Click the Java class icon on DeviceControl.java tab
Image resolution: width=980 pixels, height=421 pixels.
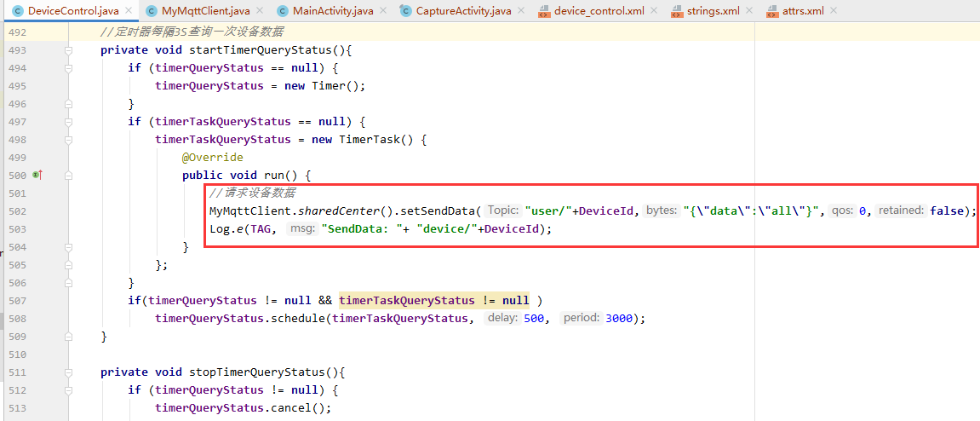(x=18, y=10)
